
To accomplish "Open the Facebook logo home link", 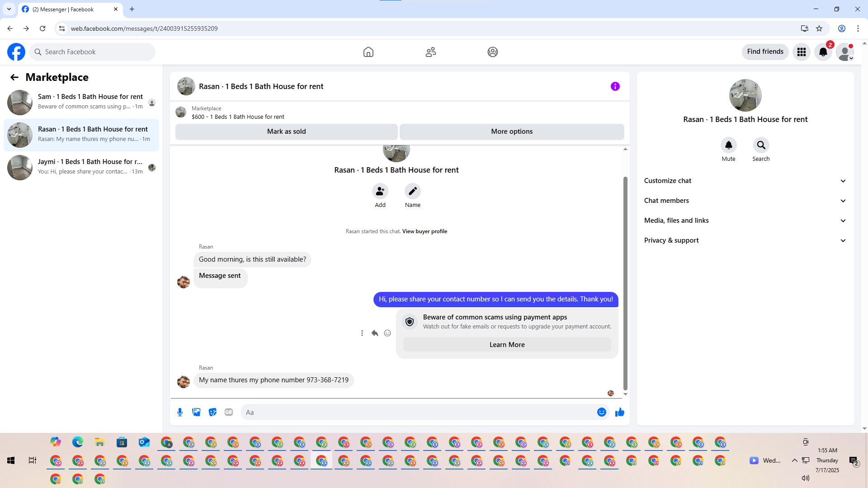I will [x=16, y=52].
